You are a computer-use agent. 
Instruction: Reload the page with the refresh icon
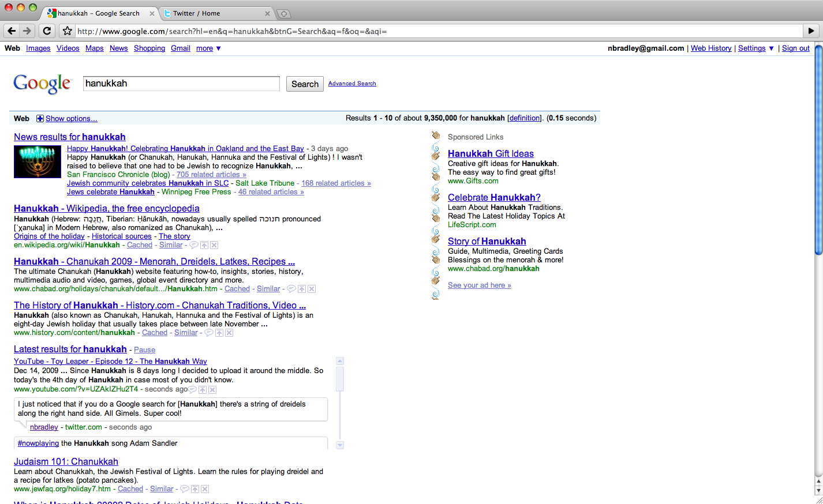click(x=47, y=31)
